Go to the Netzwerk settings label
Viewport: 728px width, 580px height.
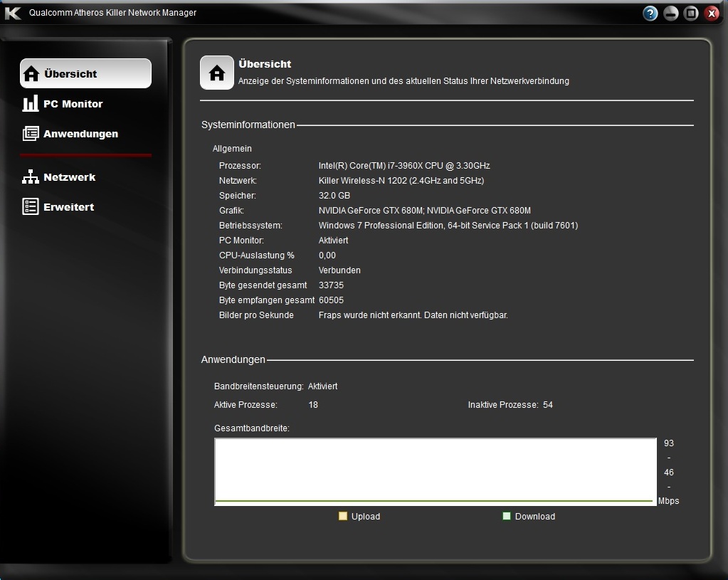[70, 177]
